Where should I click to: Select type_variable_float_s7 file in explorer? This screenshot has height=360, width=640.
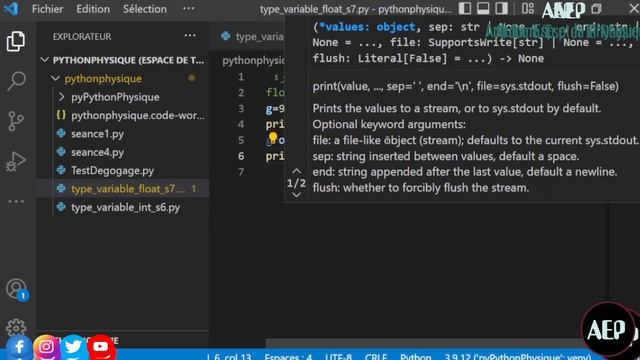[x=122, y=189]
